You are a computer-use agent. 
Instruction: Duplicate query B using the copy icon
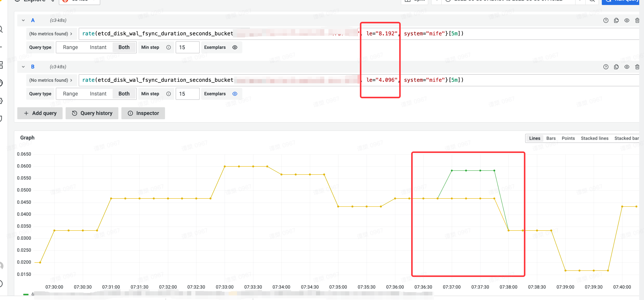[x=617, y=67]
